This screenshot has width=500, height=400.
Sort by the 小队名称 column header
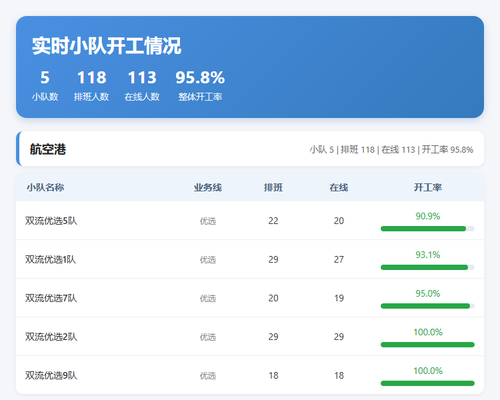[45, 187]
